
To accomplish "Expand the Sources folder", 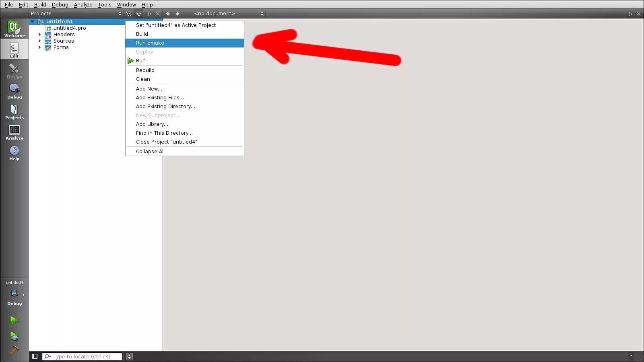I will pos(39,41).
